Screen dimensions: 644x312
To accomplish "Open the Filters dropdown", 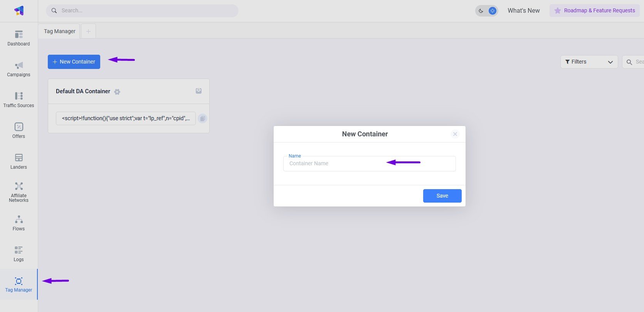I will pos(589,62).
